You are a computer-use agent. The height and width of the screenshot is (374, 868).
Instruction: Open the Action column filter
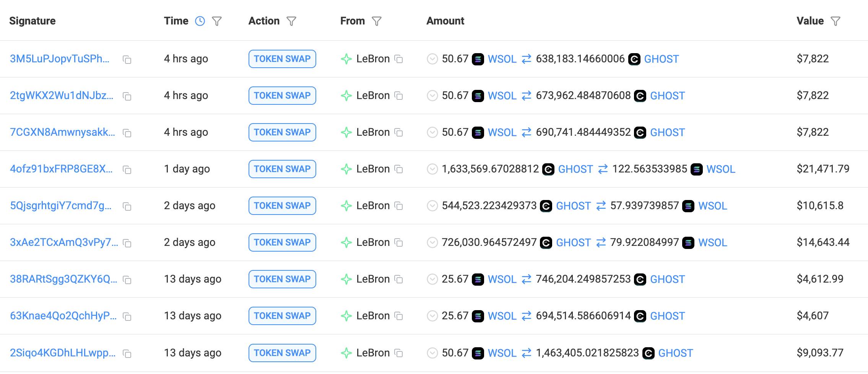tap(291, 21)
